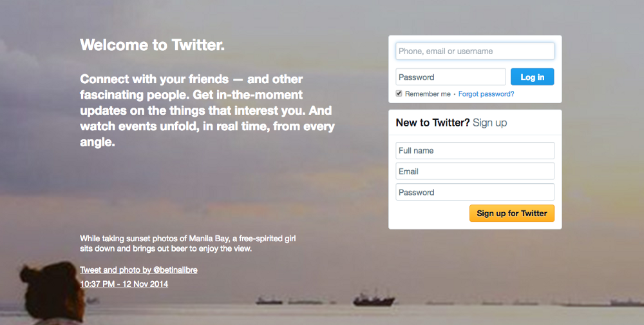Click the blue Log in button
Viewport: 644px width, 325px height.
[533, 77]
